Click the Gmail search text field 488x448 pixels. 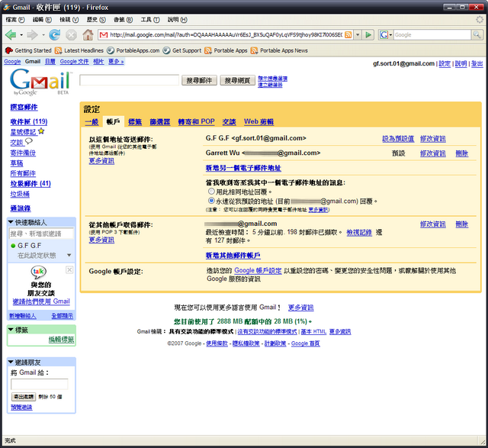(130, 80)
